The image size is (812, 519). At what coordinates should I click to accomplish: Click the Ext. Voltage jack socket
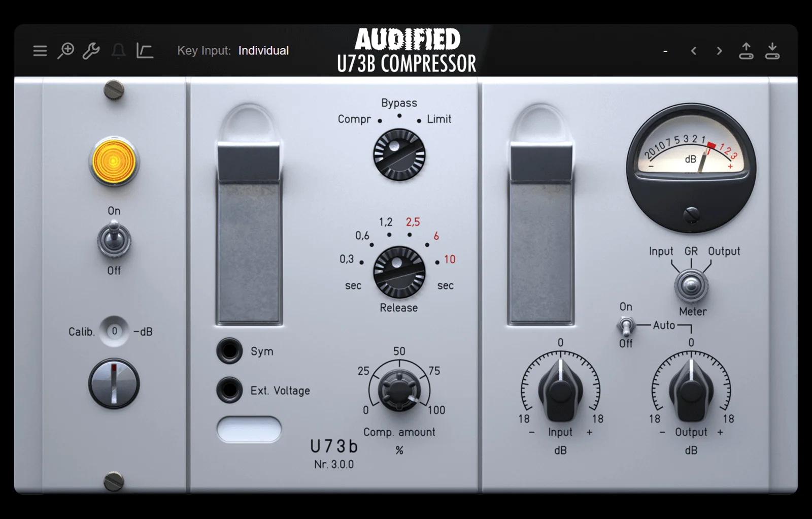click(x=229, y=390)
